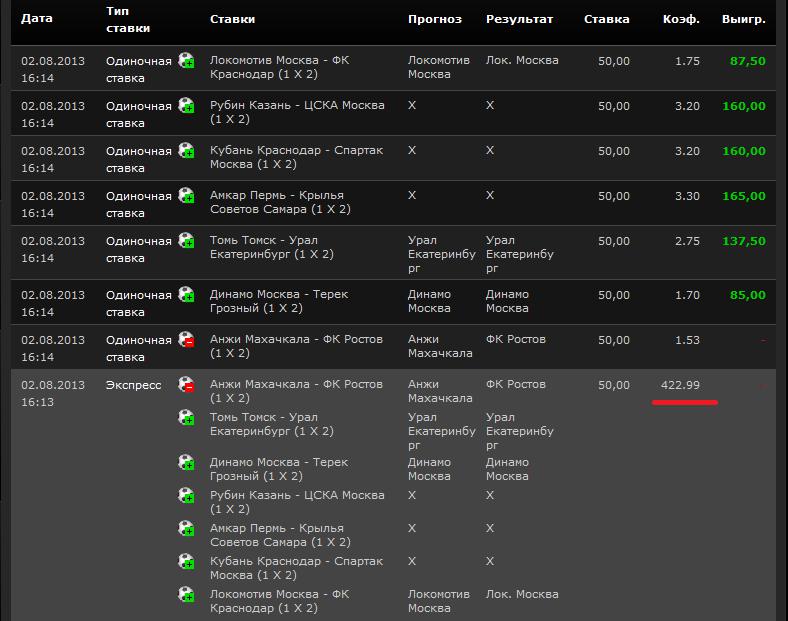
Task: Click the Динамо Москва forecast in the single bet row
Action: [x=429, y=301]
